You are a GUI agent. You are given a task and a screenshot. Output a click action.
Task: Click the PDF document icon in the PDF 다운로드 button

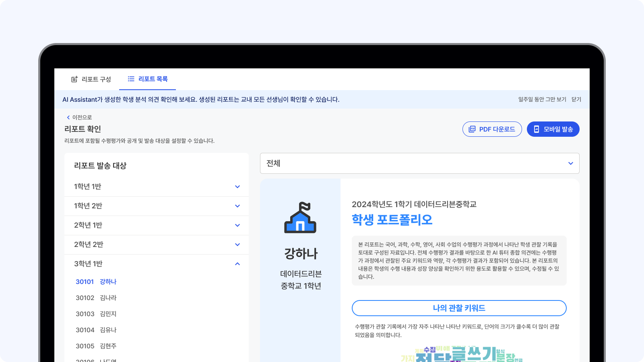(x=472, y=129)
